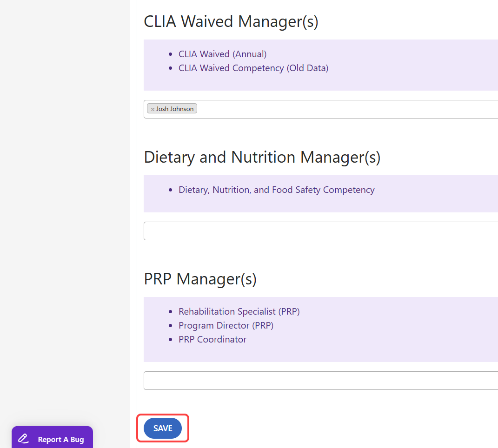This screenshot has height=448, width=498.
Task: Select CLIA Waived Competency (Old Data) item
Action: pyautogui.click(x=253, y=68)
